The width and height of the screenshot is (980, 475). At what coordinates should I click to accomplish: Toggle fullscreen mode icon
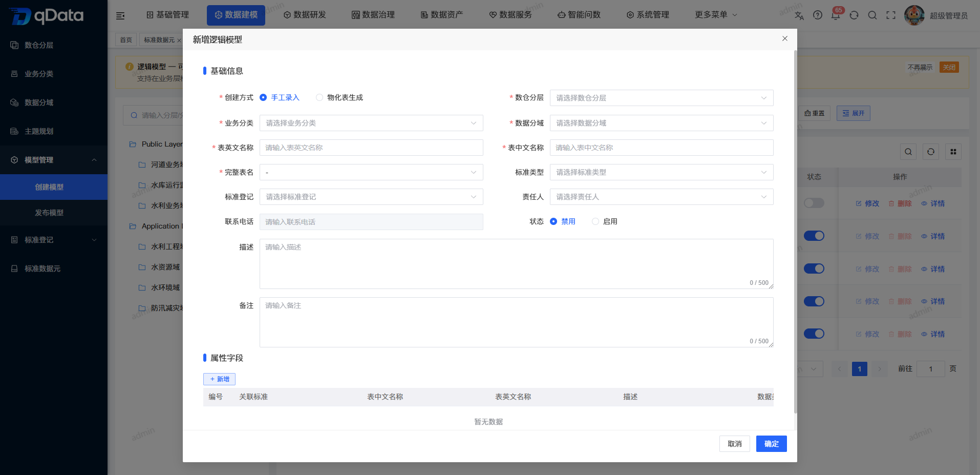click(891, 15)
